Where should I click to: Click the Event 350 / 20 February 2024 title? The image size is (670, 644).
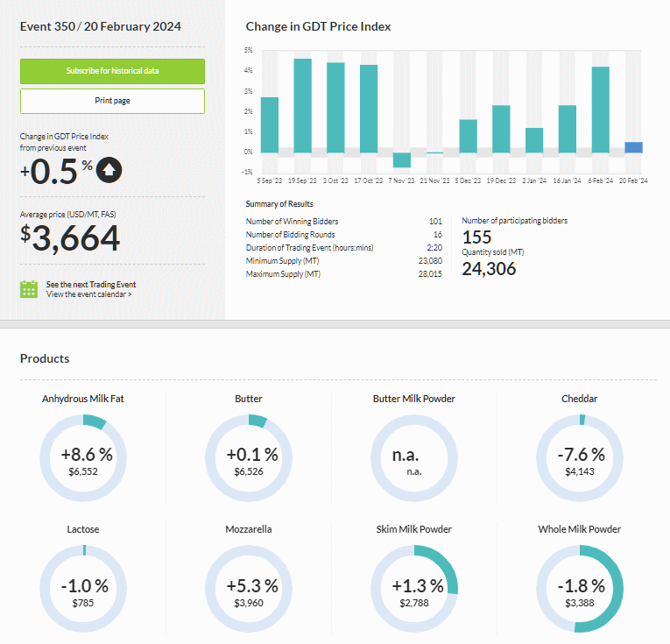pyautogui.click(x=101, y=26)
